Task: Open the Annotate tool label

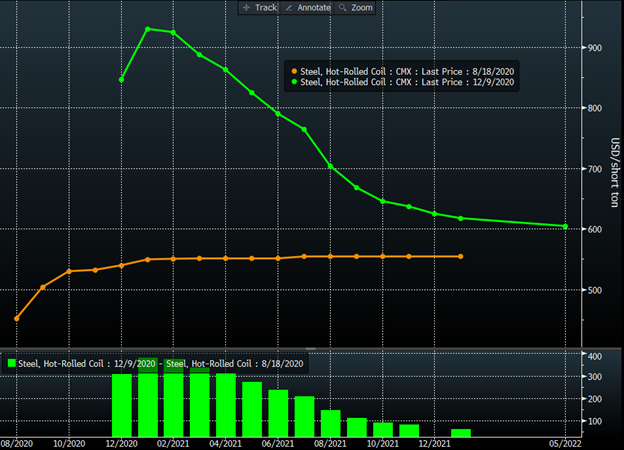Action: click(x=311, y=7)
